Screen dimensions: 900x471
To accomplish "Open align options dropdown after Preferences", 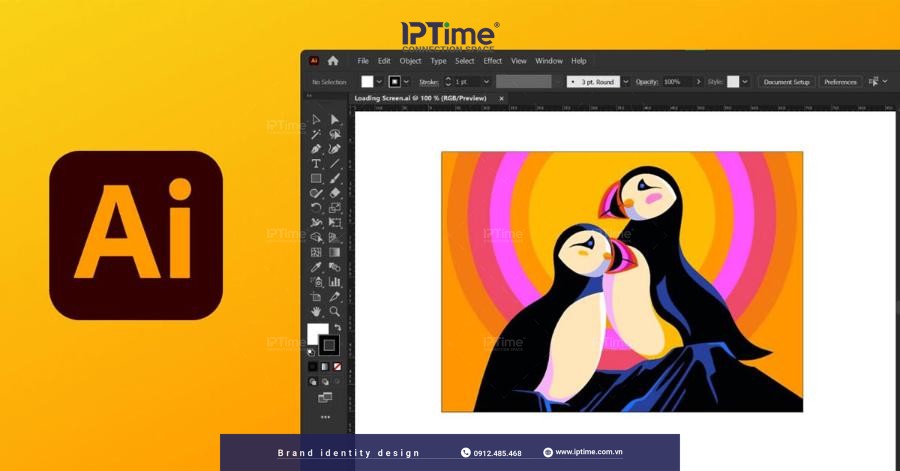I will point(885,81).
